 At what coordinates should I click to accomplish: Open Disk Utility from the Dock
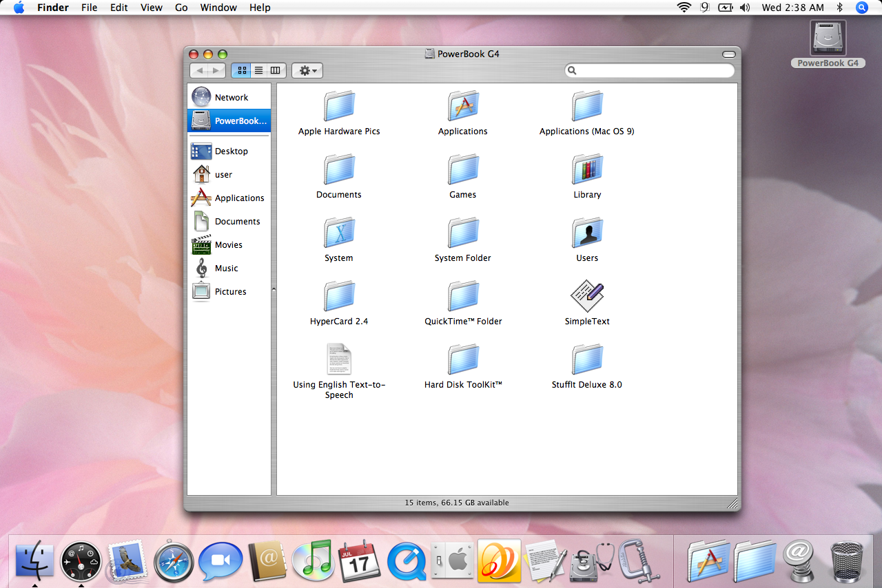pos(591,561)
